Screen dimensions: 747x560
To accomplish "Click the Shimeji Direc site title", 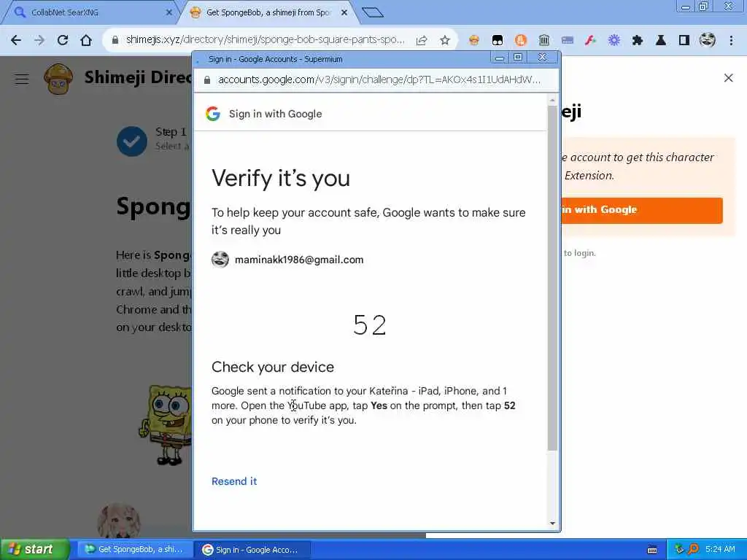I will [x=138, y=77].
